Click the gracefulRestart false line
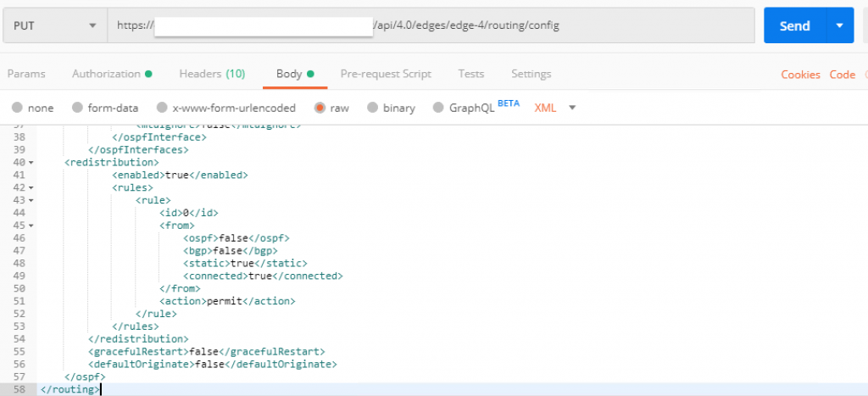The height and width of the screenshot is (396, 868). click(207, 352)
